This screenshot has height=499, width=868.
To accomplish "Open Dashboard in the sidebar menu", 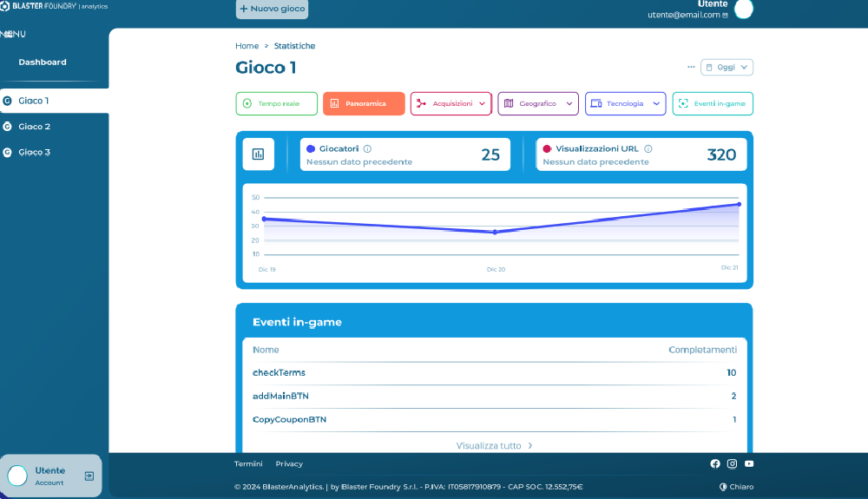I will tap(43, 62).
